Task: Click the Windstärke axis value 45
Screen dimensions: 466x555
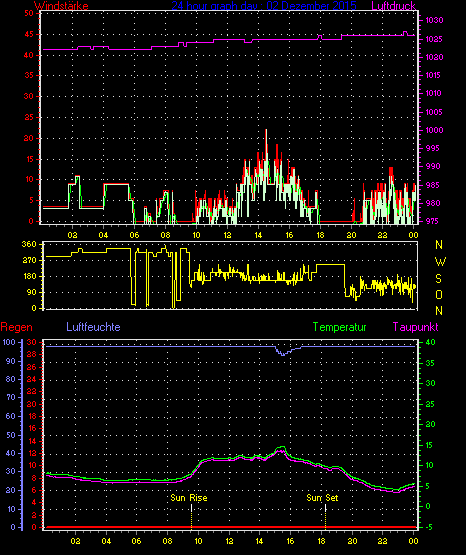Action: [x=29, y=34]
